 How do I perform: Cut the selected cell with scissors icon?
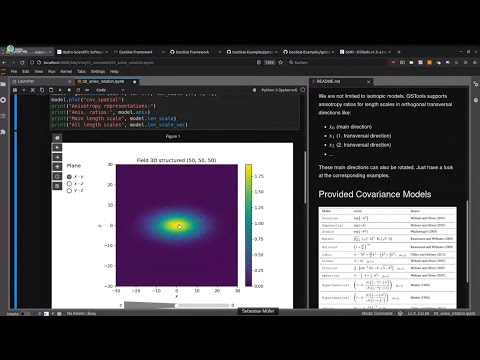click(33, 90)
